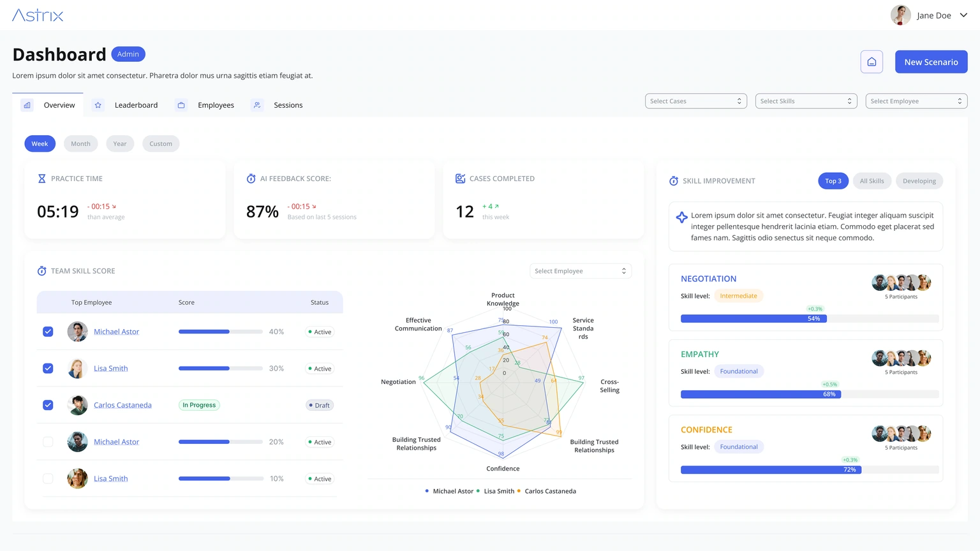
Task: Click the Team Skill Score stopwatch icon
Action: 41,271
